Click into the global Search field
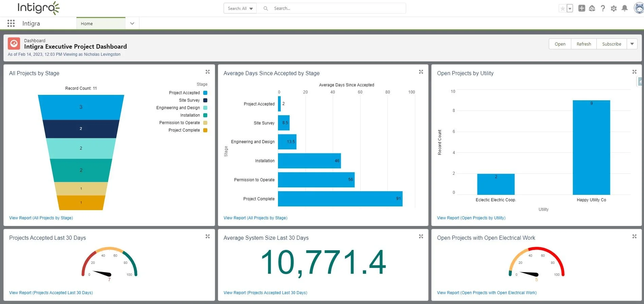This screenshot has height=304, width=644. click(x=331, y=8)
